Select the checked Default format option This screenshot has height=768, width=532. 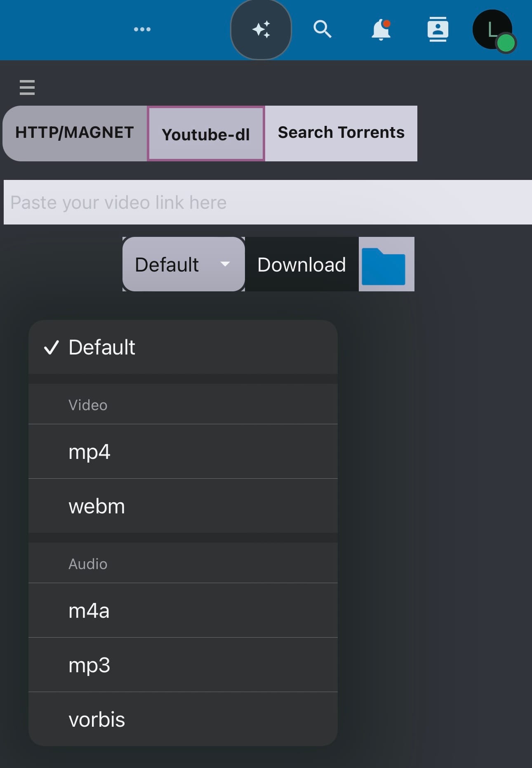tap(183, 347)
